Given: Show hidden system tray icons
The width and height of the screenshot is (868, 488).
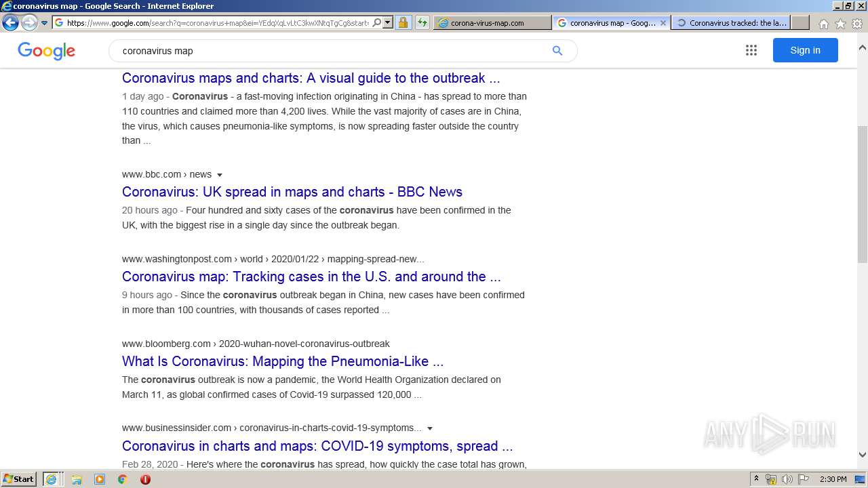Looking at the screenshot, I should [x=756, y=479].
